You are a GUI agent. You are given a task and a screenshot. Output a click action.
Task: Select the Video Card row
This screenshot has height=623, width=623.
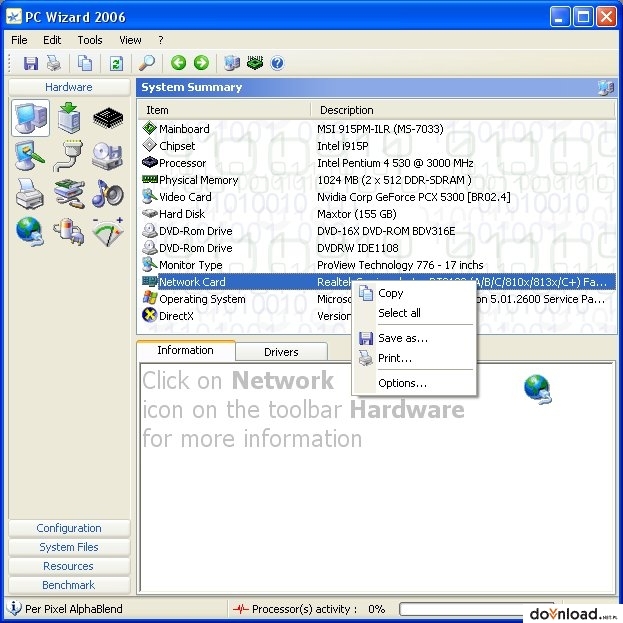(x=377, y=197)
